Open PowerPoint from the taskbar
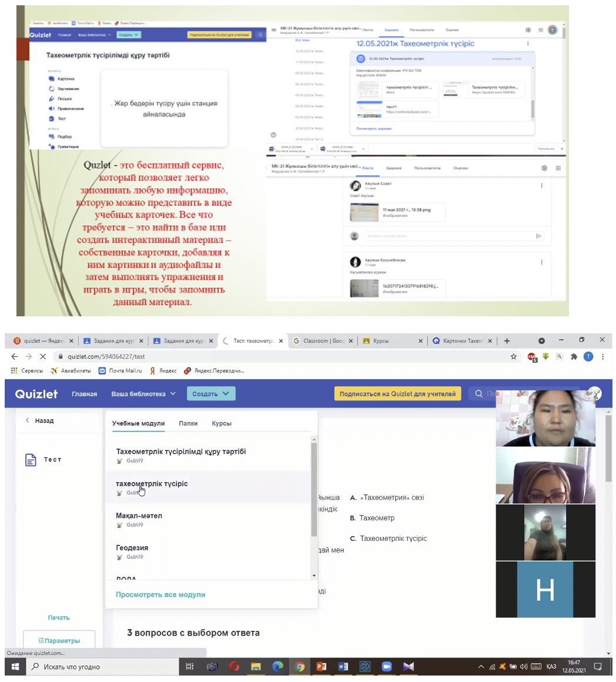616x682 pixels. (x=322, y=666)
